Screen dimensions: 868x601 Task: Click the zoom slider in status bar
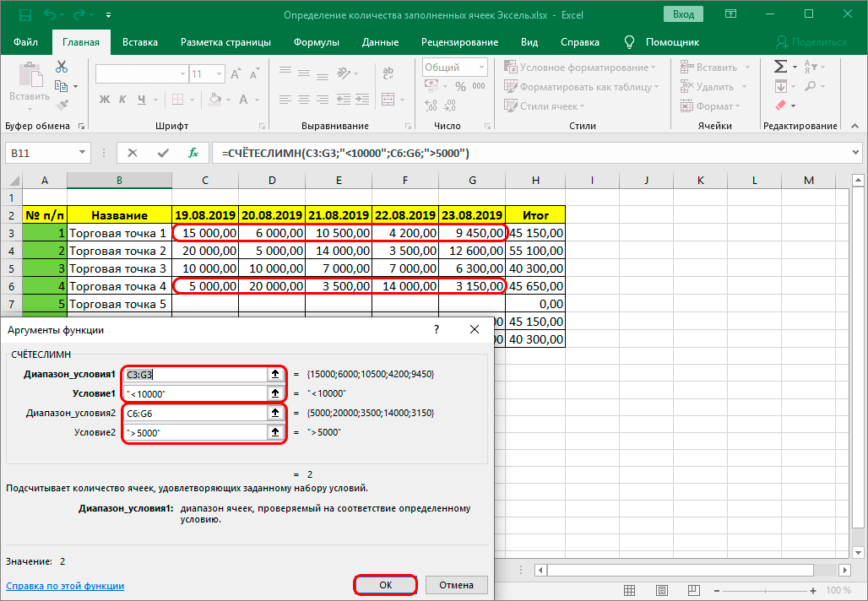click(765, 591)
